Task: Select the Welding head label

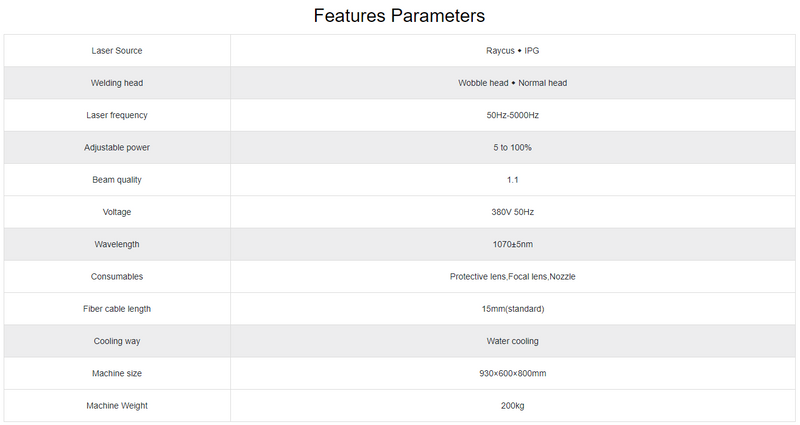Action: 117,83
